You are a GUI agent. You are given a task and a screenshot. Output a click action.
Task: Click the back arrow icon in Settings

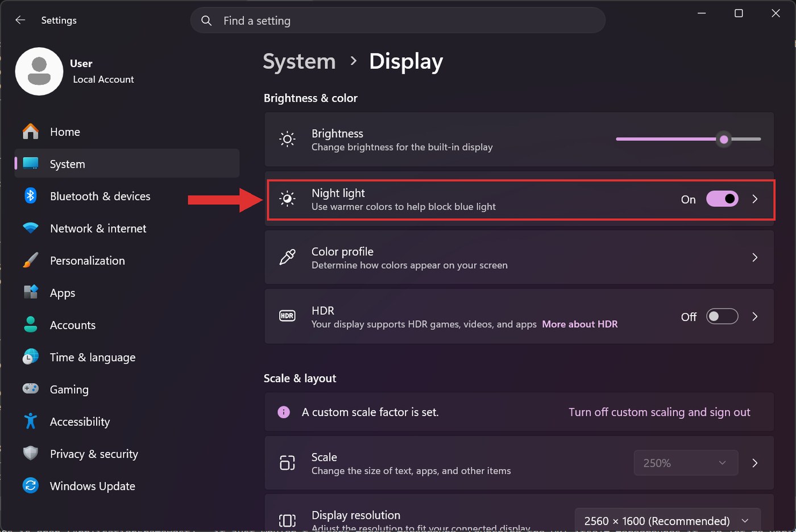pyautogui.click(x=20, y=20)
